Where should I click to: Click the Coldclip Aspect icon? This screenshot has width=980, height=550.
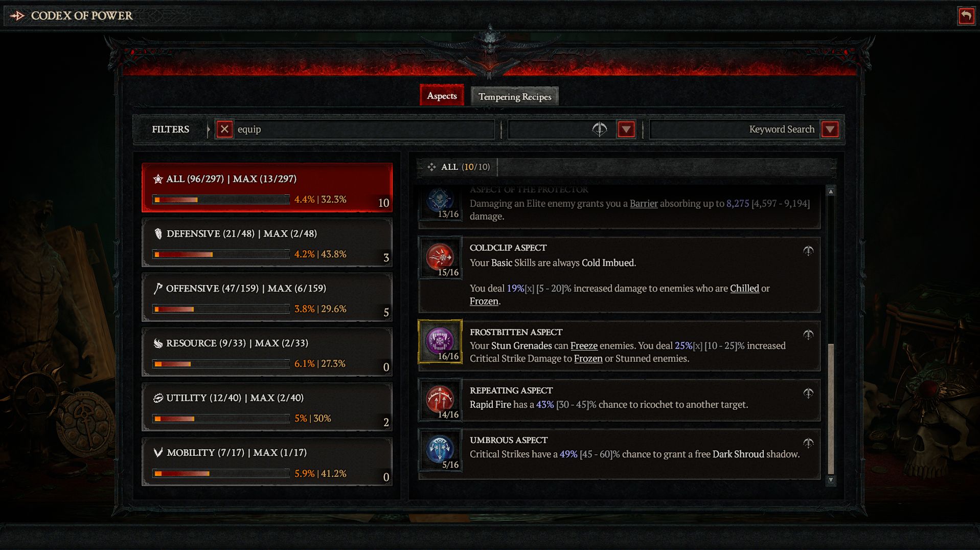coord(440,257)
